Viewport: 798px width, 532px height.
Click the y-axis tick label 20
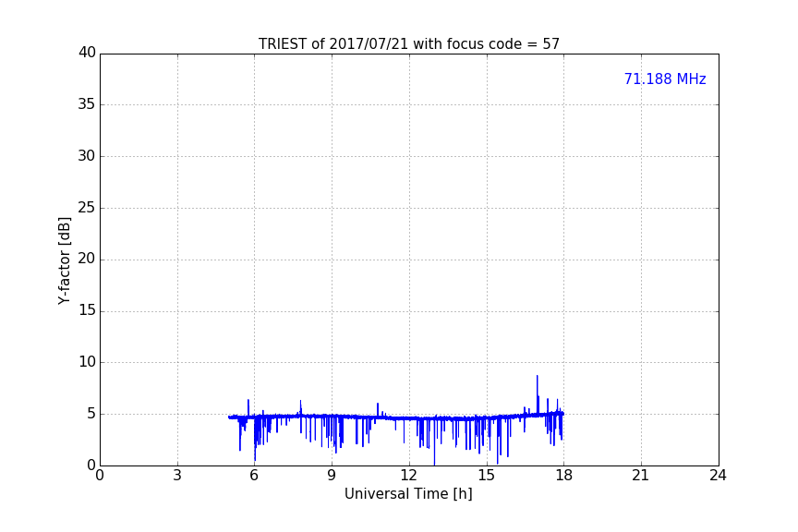coord(87,260)
